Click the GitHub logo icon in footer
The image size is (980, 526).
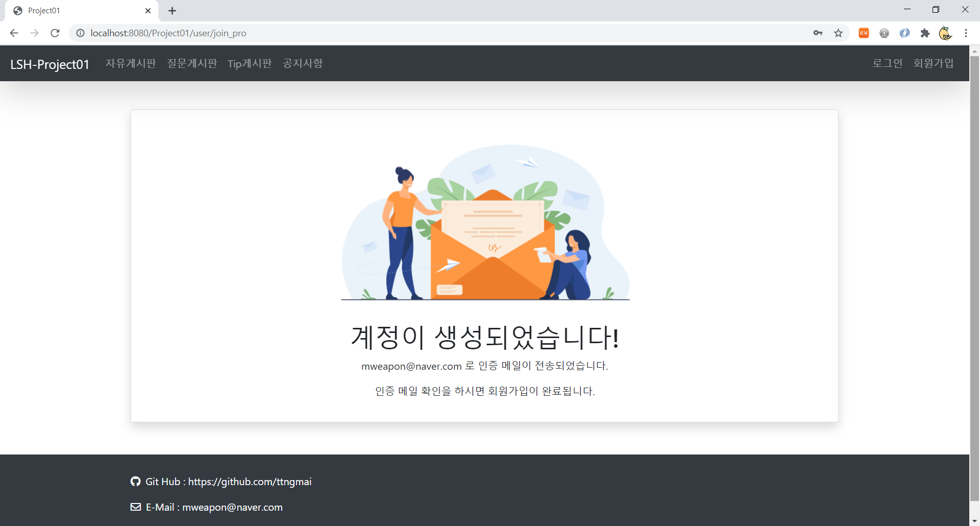(x=135, y=482)
